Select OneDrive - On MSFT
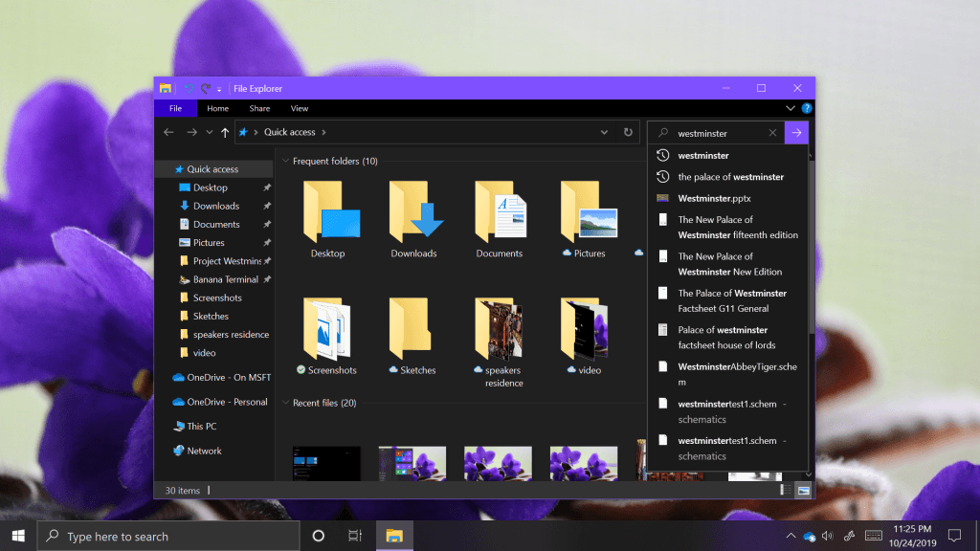The height and width of the screenshot is (551, 980). [228, 377]
